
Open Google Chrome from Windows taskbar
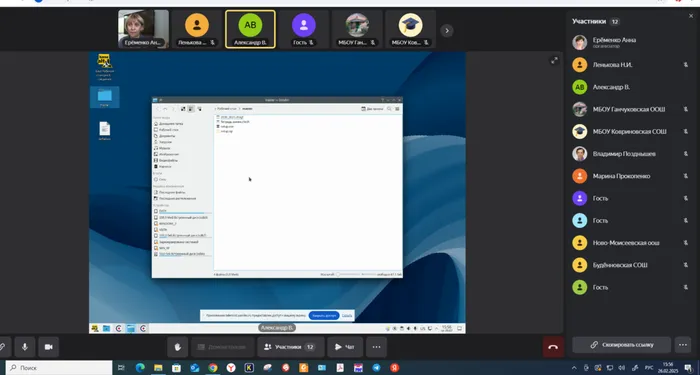point(212,368)
